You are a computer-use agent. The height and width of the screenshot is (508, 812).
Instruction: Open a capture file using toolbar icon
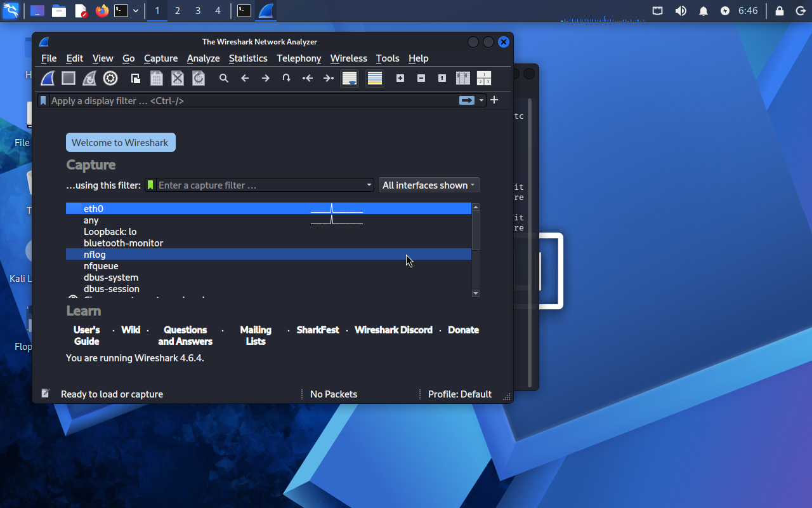coord(136,78)
